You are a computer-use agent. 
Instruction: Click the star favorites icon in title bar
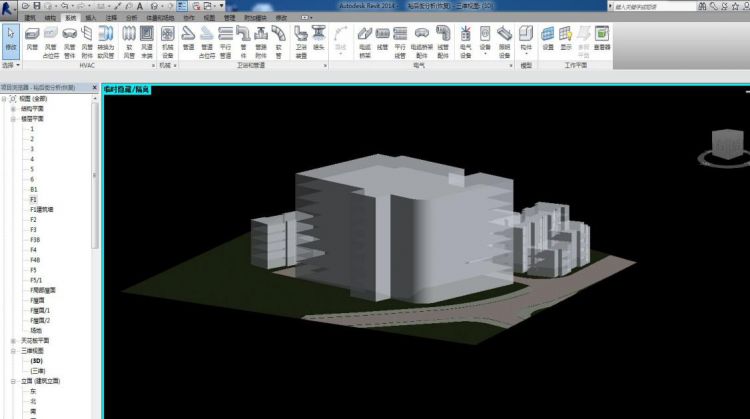pyautogui.click(x=735, y=6)
